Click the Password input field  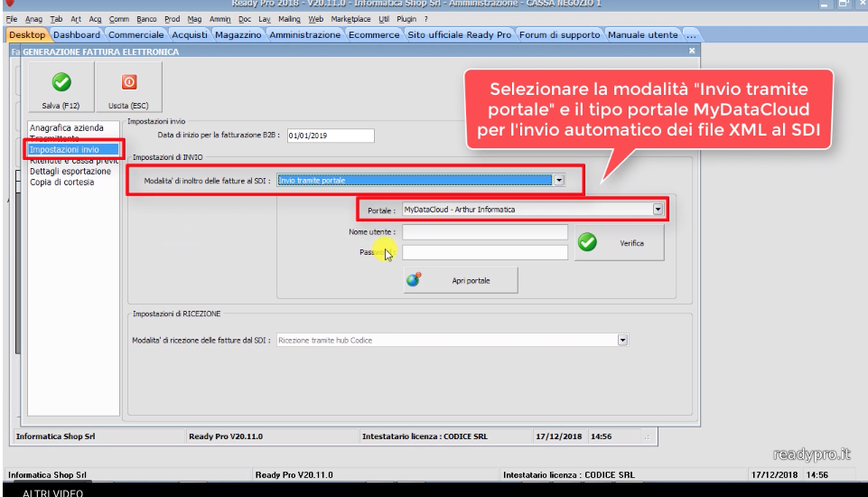[484, 253]
